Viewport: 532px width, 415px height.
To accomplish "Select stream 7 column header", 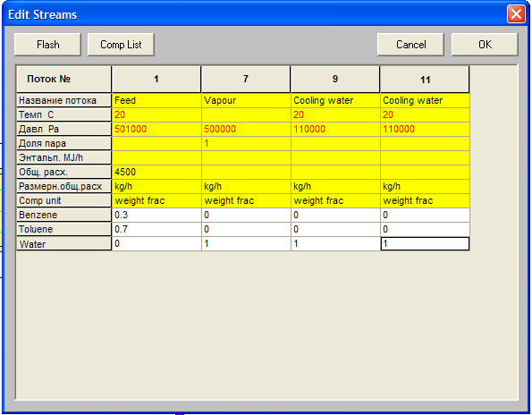I will [x=246, y=80].
